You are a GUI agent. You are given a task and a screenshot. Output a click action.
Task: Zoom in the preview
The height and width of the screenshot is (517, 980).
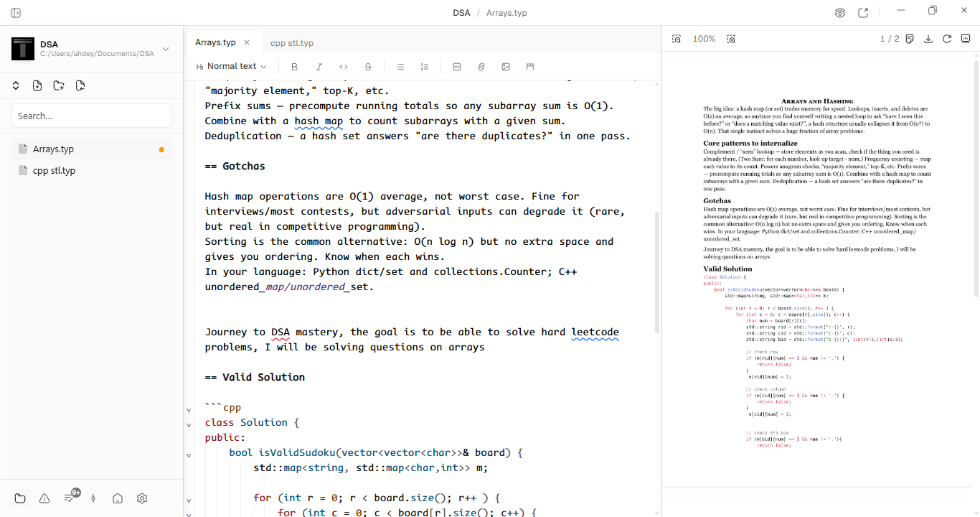point(731,39)
